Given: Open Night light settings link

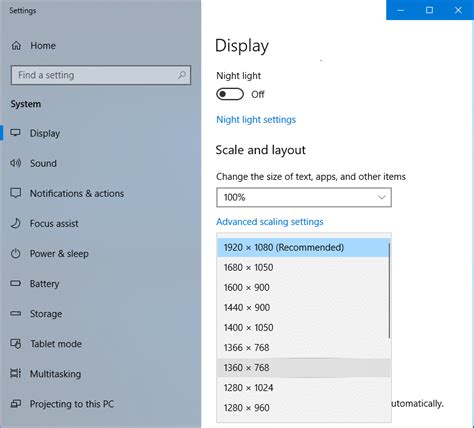Looking at the screenshot, I should tap(256, 120).
